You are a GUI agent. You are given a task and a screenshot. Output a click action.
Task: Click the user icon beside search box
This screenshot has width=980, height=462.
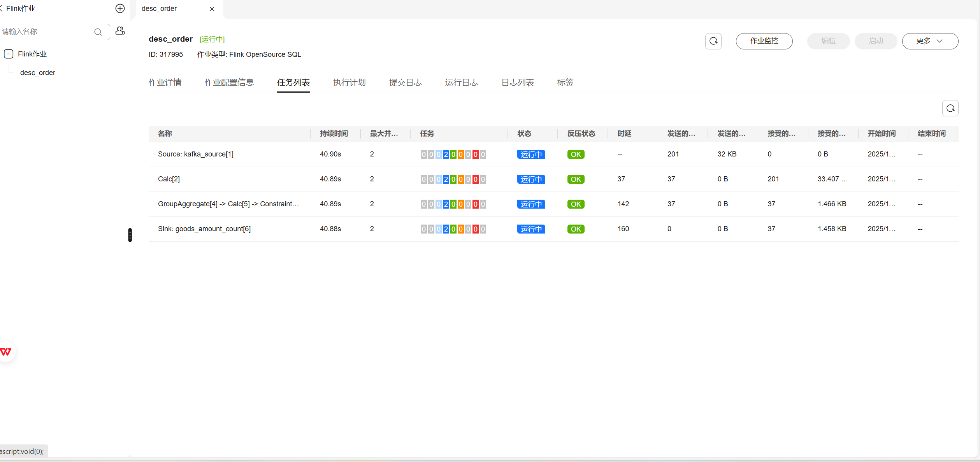pos(120,31)
